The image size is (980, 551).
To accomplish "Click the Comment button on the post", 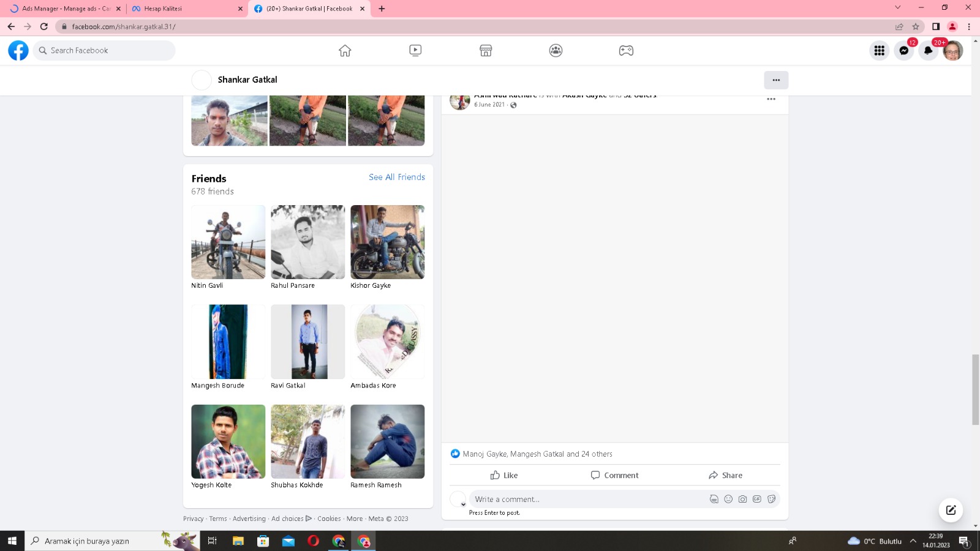I will coord(614,475).
